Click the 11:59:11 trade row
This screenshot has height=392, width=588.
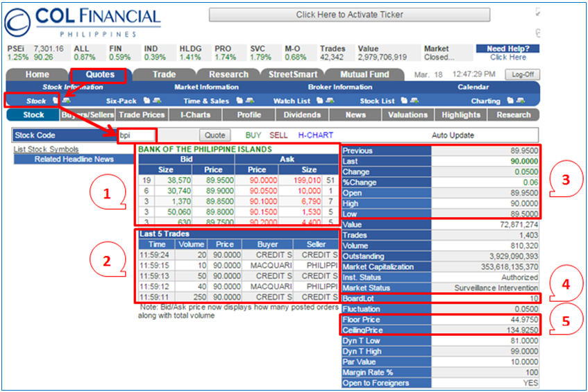point(238,297)
